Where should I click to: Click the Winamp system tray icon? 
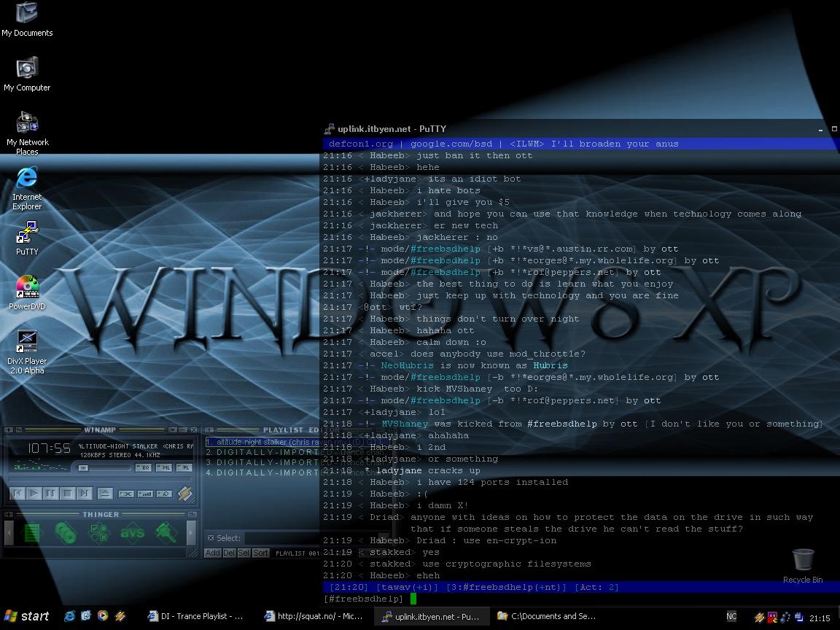point(759,617)
